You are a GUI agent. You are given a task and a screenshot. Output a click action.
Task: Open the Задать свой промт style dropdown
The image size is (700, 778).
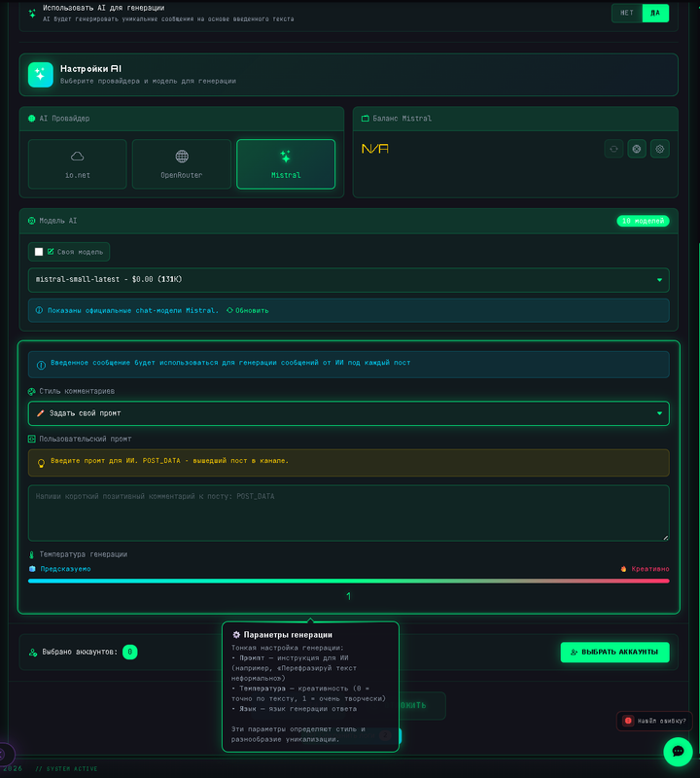click(x=349, y=413)
